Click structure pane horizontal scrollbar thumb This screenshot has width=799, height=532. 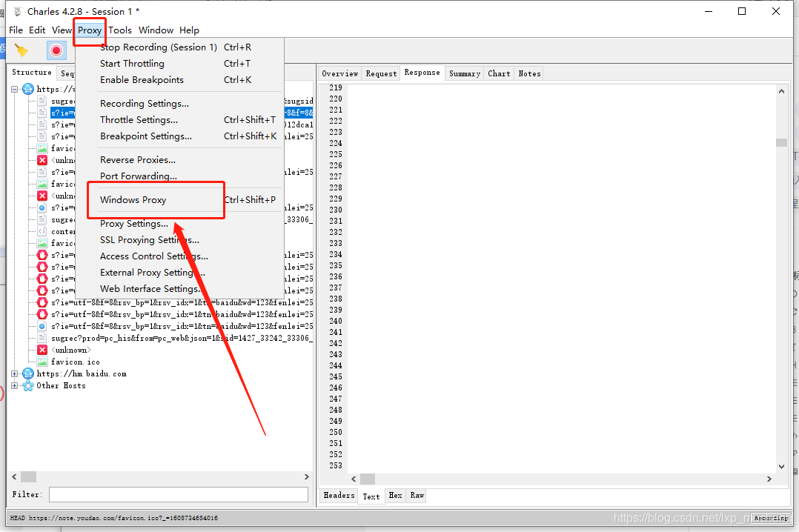[x=28, y=477]
